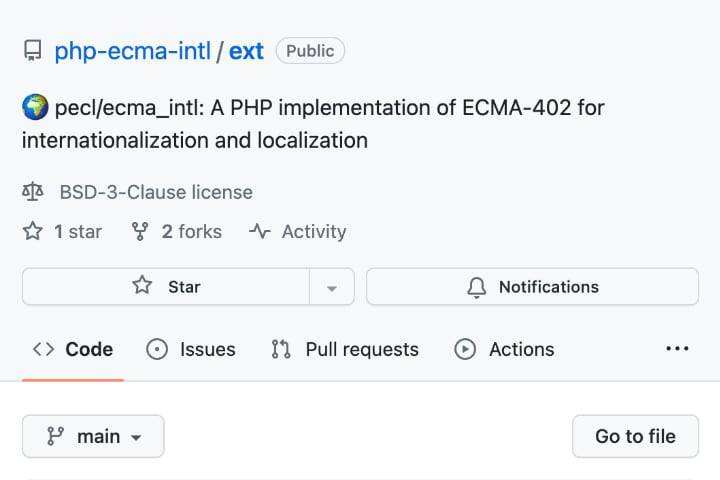Star this repository
Viewport: 720px width, 480px height.
(x=166, y=287)
